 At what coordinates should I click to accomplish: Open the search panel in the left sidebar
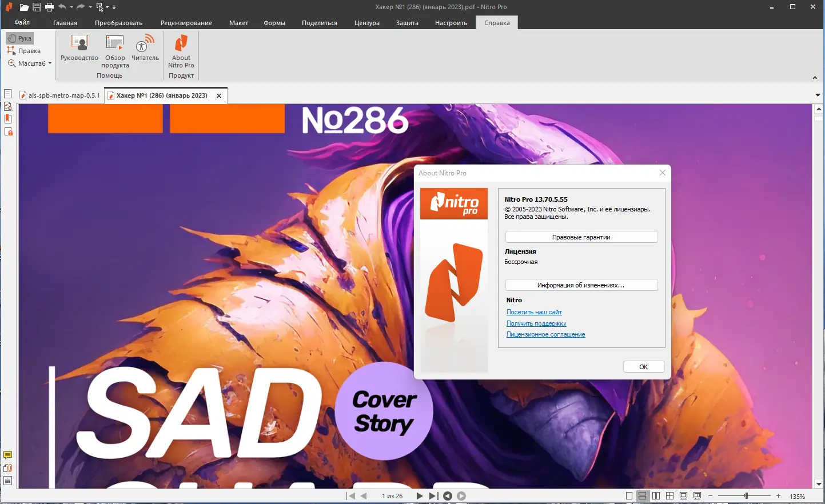pos(8,106)
